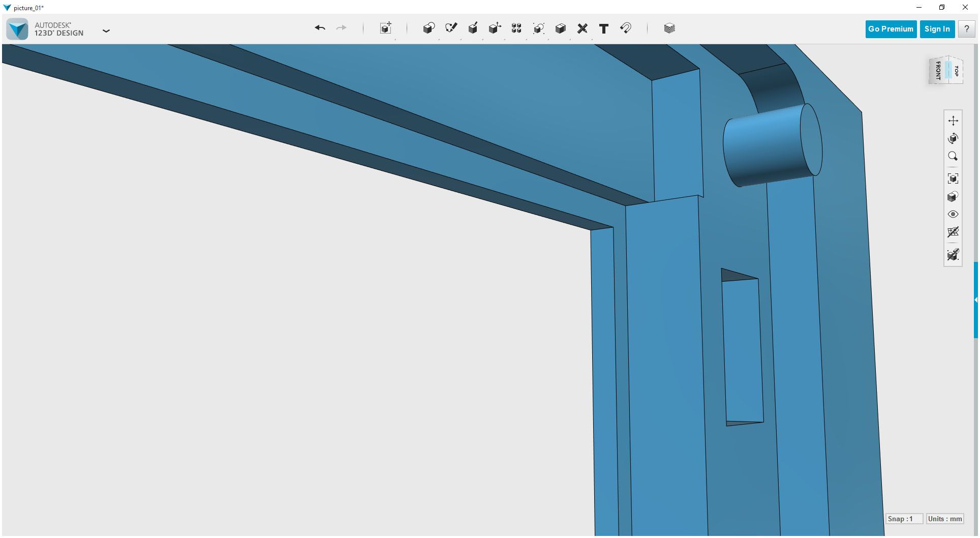Select the Transform tool
Viewport: 980px width, 538px height.
(x=386, y=29)
